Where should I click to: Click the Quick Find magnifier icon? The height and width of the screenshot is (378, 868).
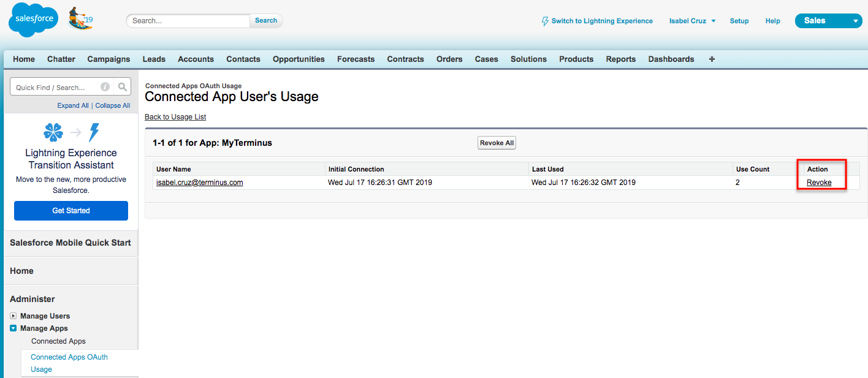coord(123,87)
